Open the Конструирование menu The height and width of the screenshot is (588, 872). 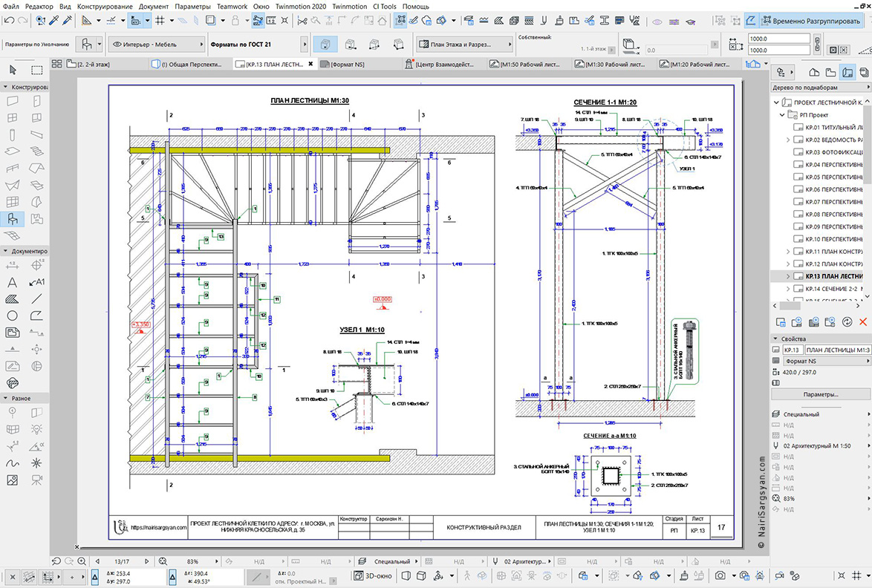105,6
